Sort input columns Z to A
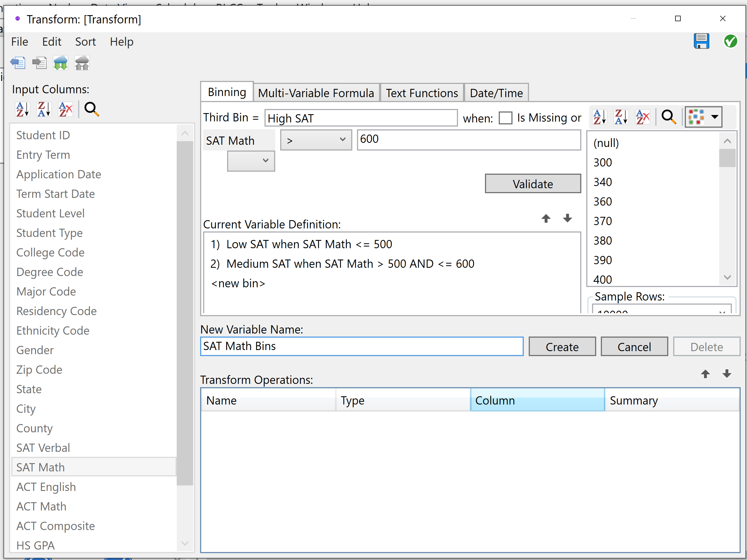 (44, 109)
